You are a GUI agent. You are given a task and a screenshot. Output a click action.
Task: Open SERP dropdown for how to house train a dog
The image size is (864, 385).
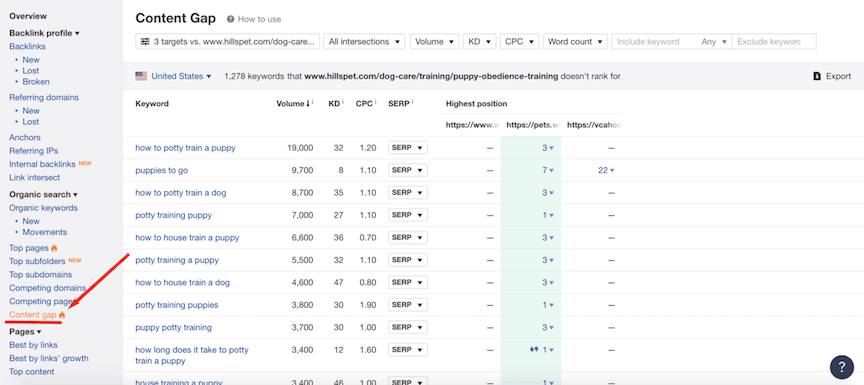pyautogui.click(x=408, y=283)
